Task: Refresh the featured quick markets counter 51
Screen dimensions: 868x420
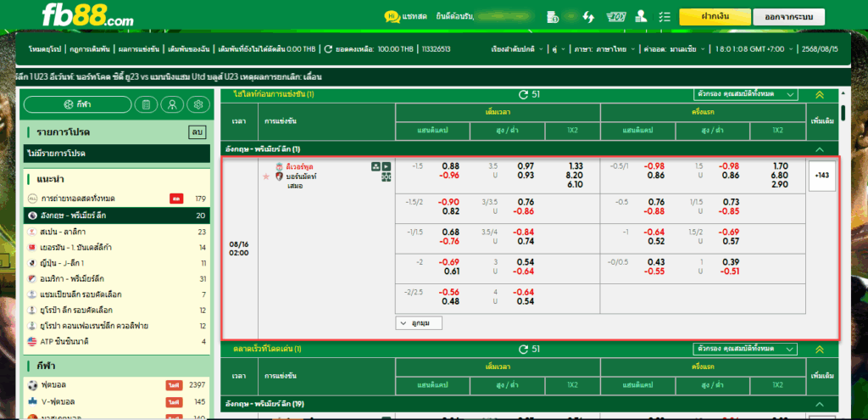Action: click(x=523, y=349)
